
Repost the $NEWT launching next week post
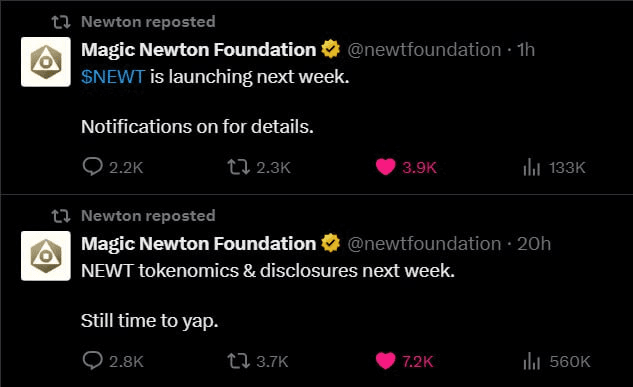click(x=238, y=167)
